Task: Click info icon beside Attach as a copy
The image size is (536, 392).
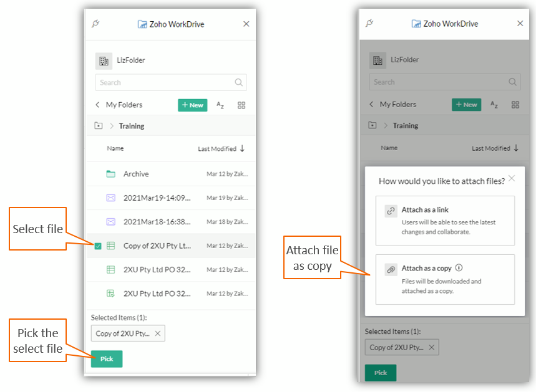Action: pyautogui.click(x=459, y=268)
